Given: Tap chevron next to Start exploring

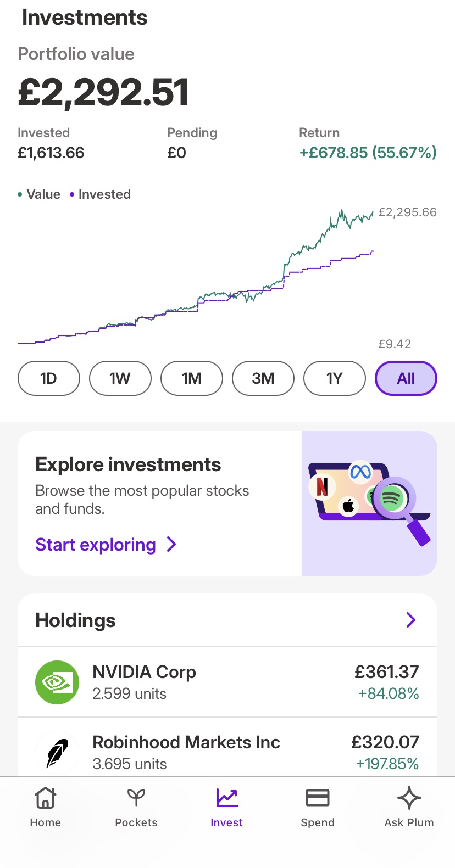Looking at the screenshot, I should [171, 545].
